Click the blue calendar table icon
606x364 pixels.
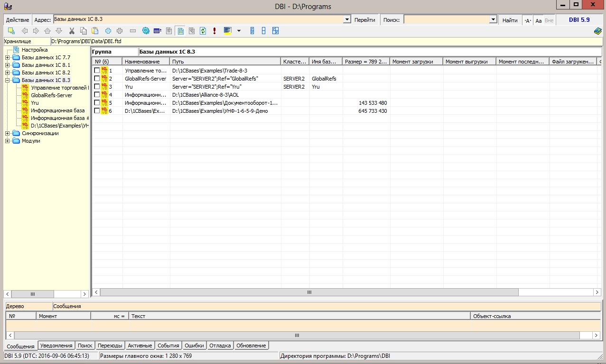[158, 31]
